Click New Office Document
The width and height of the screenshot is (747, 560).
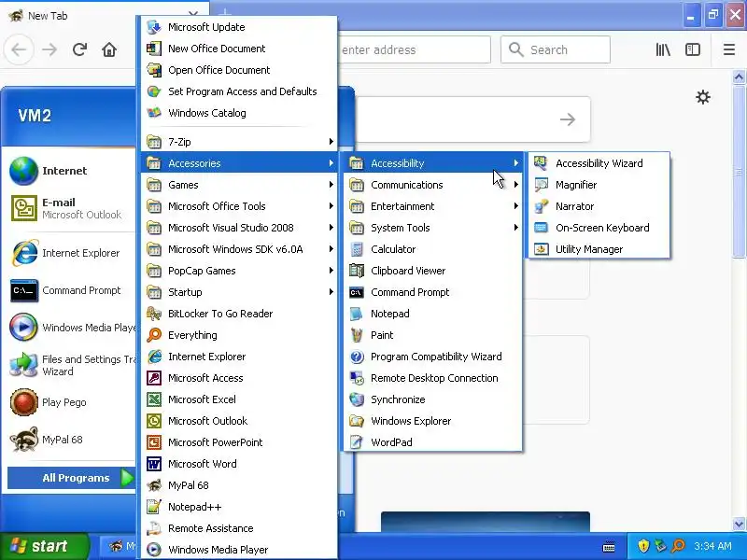point(239,49)
